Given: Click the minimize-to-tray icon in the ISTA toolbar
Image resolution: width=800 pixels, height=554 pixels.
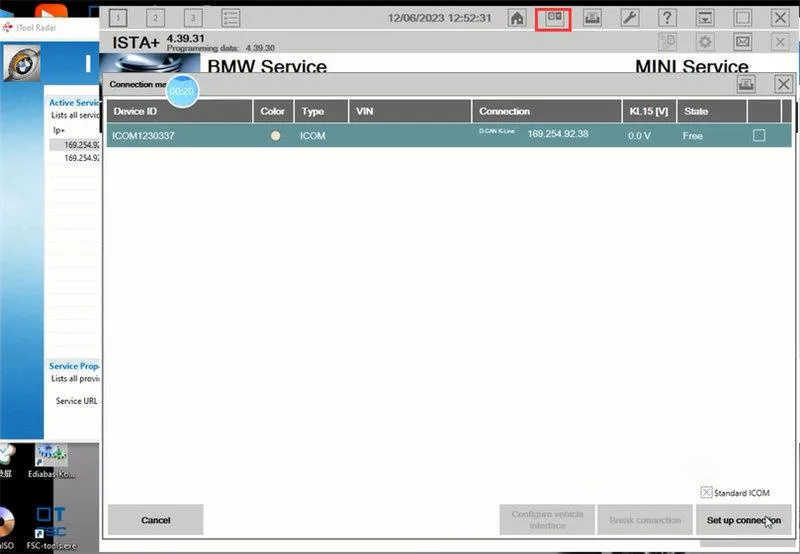Looking at the screenshot, I should click(705, 18).
